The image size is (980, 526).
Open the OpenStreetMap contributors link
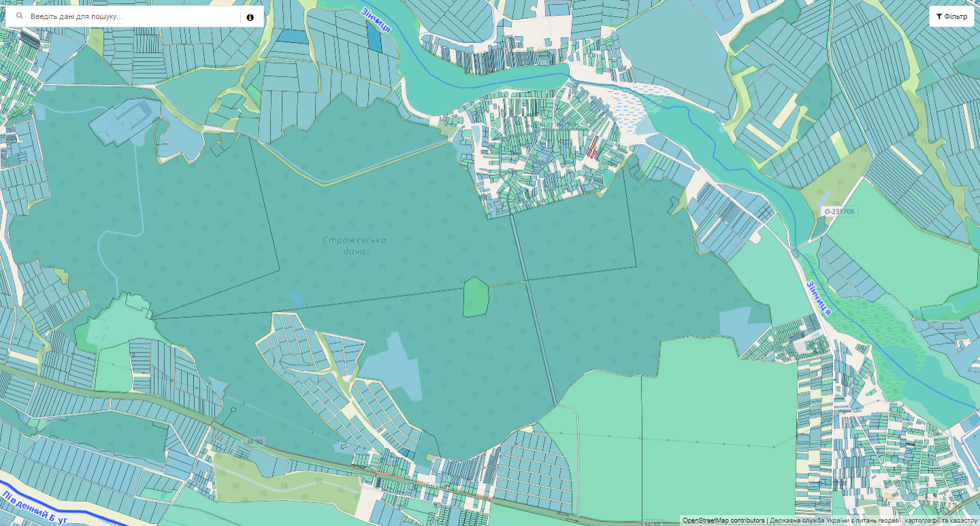723,521
